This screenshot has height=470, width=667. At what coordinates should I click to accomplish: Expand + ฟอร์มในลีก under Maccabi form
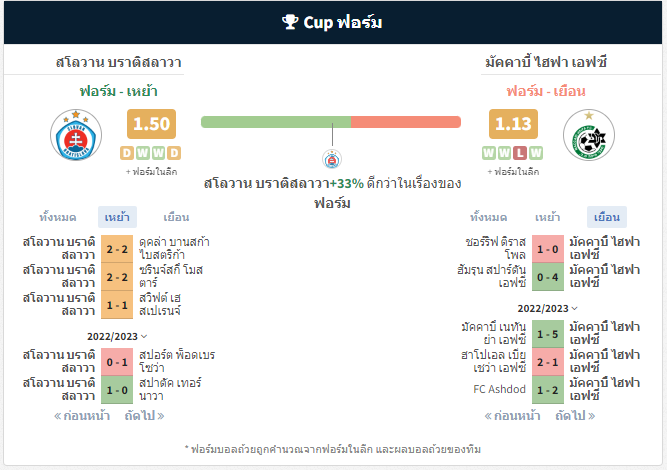(x=513, y=172)
